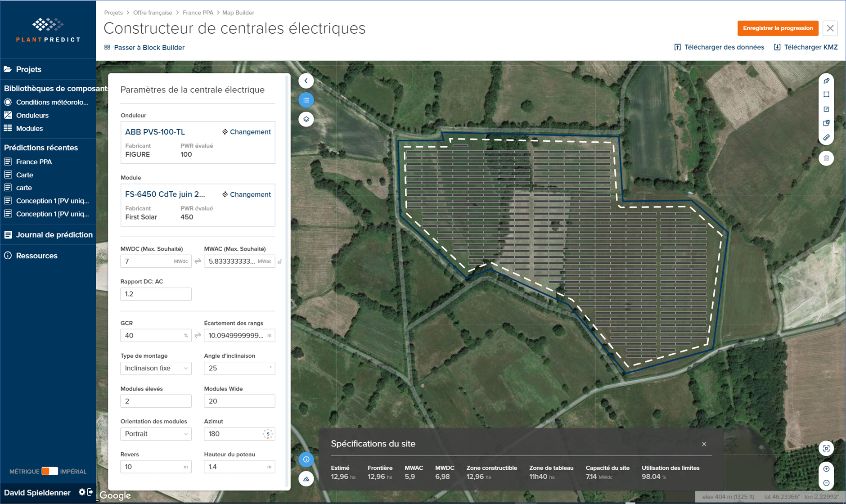Click Enregistrer la progression button
The width and height of the screenshot is (846, 504).
778,28
